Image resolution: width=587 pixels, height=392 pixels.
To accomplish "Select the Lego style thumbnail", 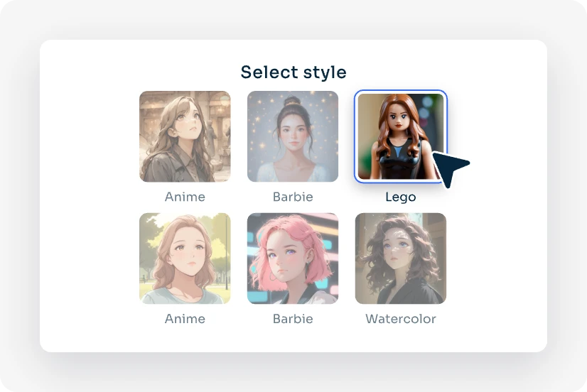I will click(x=400, y=136).
